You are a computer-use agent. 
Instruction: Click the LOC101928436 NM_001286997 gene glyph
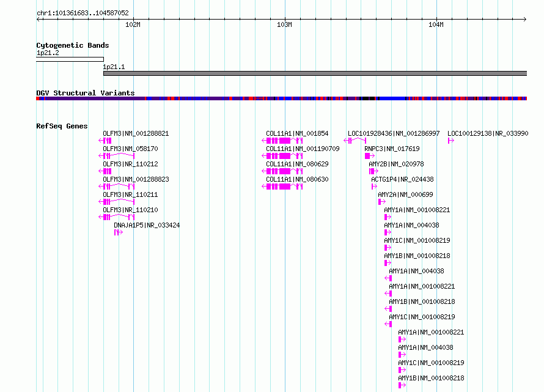(x=355, y=141)
